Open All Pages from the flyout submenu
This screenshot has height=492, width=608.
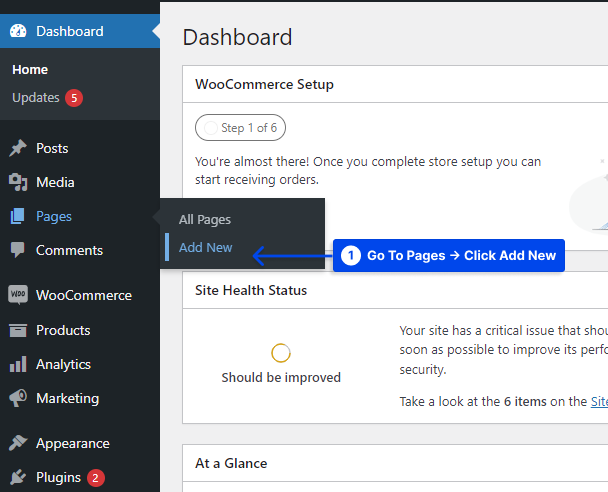click(205, 219)
